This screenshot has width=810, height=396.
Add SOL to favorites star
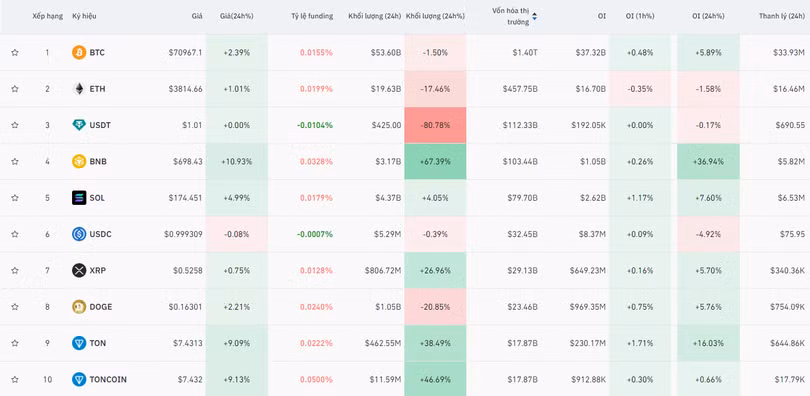(x=15, y=198)
